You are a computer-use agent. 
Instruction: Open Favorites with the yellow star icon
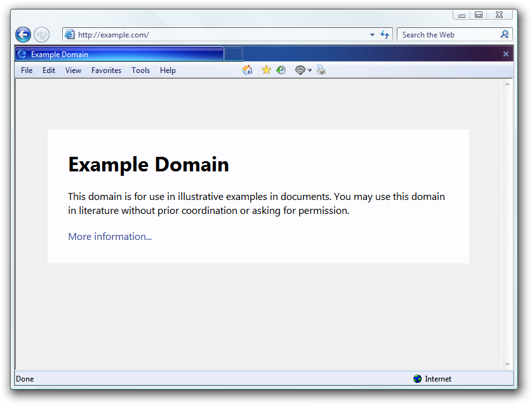tap(266, 70)
